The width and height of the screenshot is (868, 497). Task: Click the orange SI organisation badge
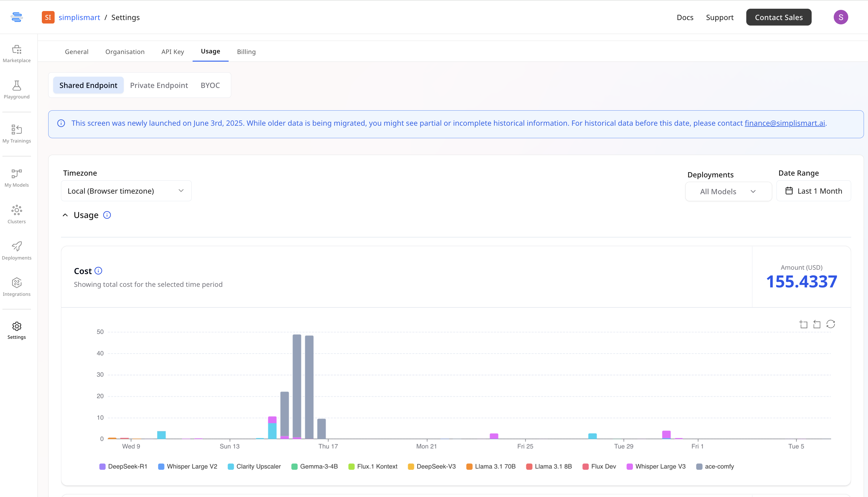click(x=48, y=17)
